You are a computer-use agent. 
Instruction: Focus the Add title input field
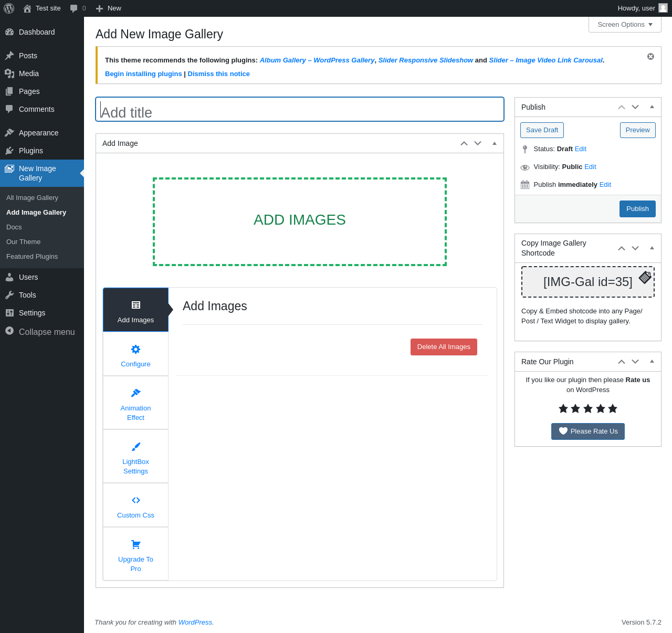click(x=300, y=109)
